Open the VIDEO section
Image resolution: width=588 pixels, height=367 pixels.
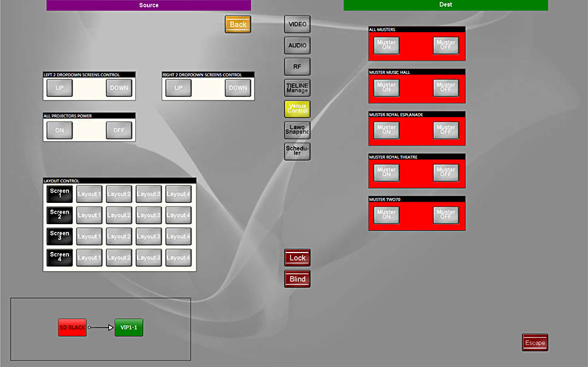click(297, 24)
